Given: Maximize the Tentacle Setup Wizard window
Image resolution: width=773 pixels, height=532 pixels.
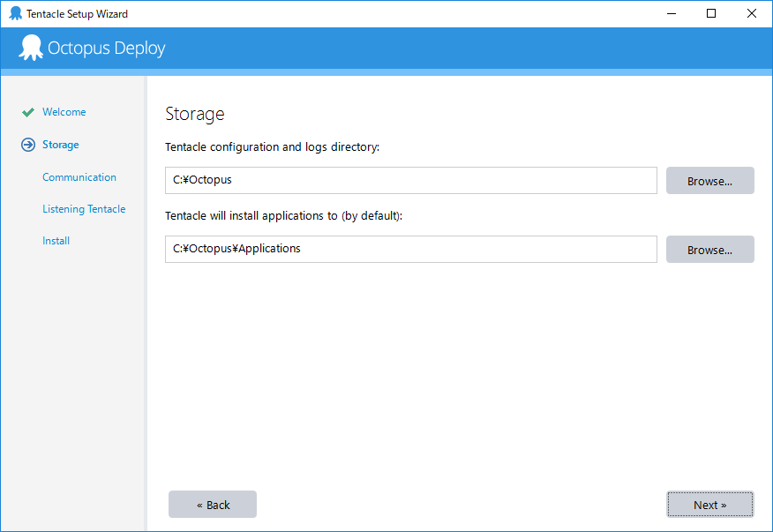Looking at the screenshot, I should [711, 13].
